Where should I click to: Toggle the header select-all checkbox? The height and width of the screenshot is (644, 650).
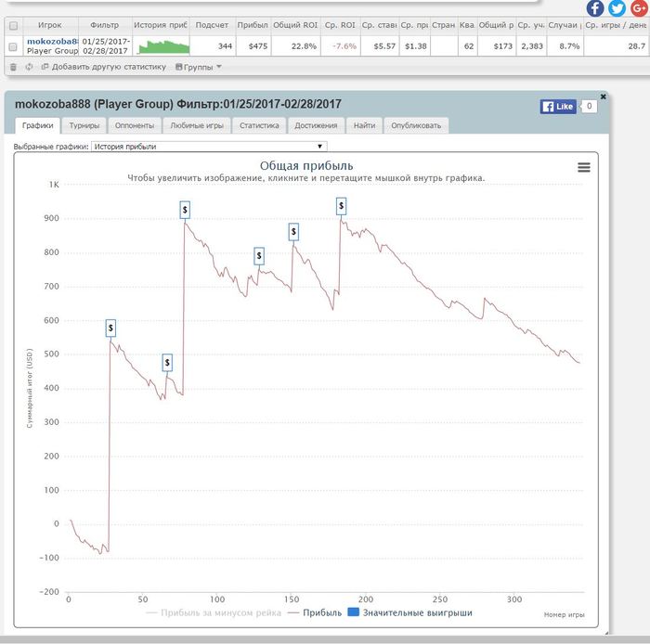tap(13, 26)
